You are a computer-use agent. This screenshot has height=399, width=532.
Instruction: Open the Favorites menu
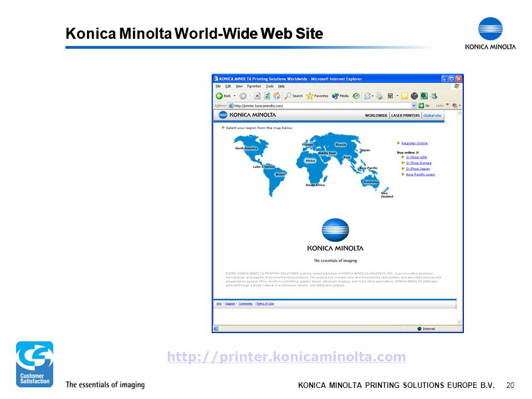coord(254,86)
